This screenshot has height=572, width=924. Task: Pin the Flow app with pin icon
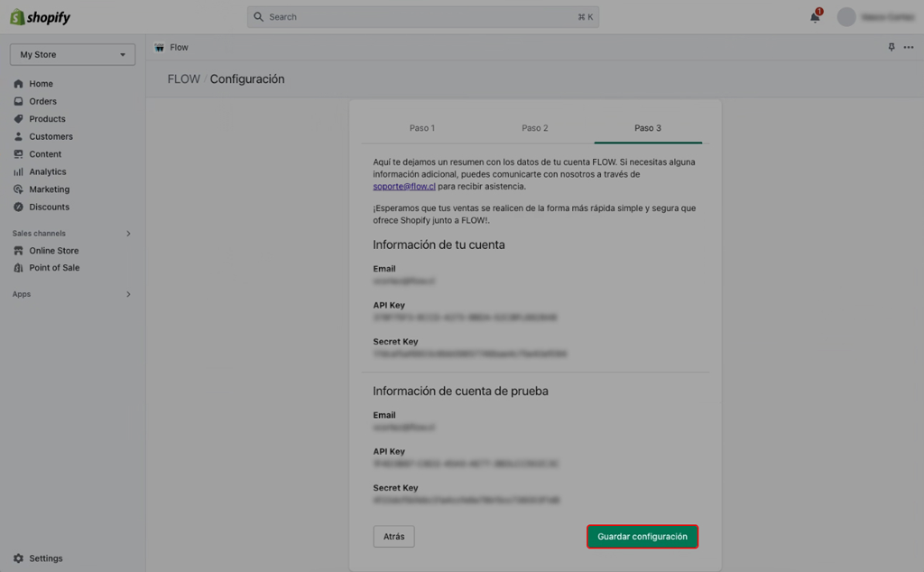(891, 47)
